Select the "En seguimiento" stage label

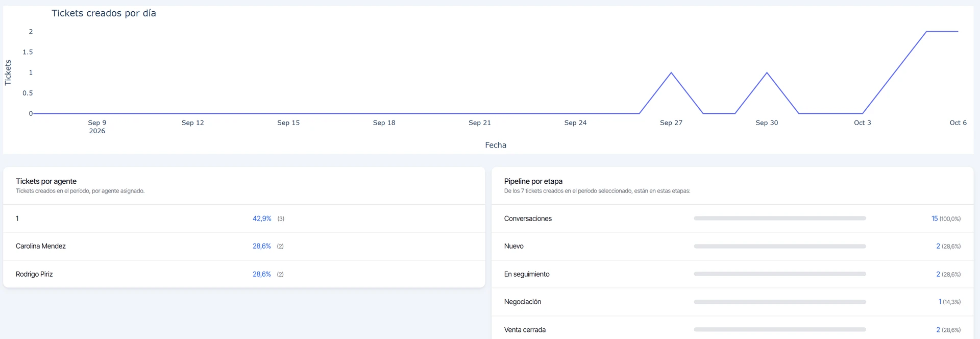pyautogui.click(x=527, y=274)
